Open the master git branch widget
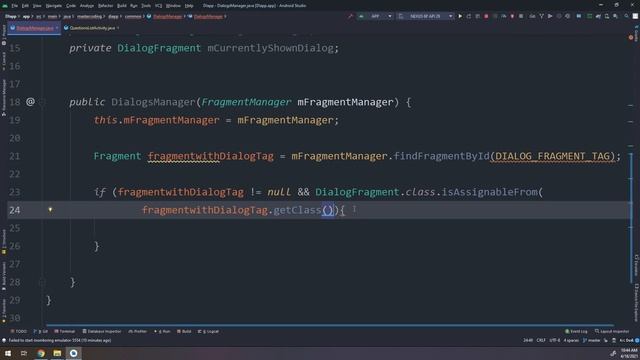This screenshot has height=360, width=640. point(591,340)
